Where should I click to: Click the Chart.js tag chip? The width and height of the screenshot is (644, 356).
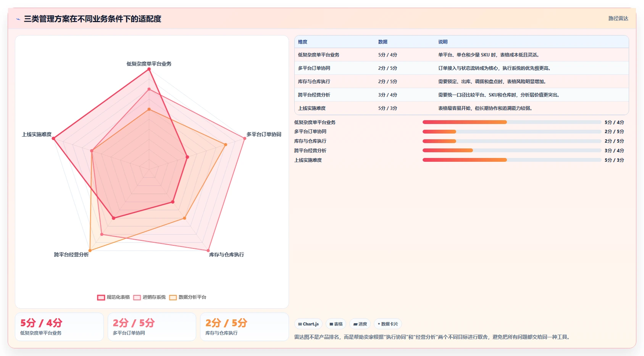tap(308, 324)
